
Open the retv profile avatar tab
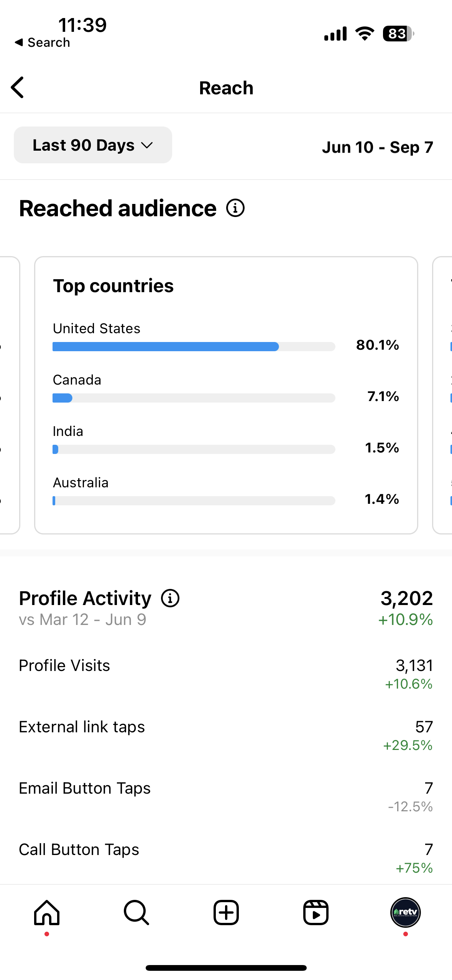click(405, 913)
